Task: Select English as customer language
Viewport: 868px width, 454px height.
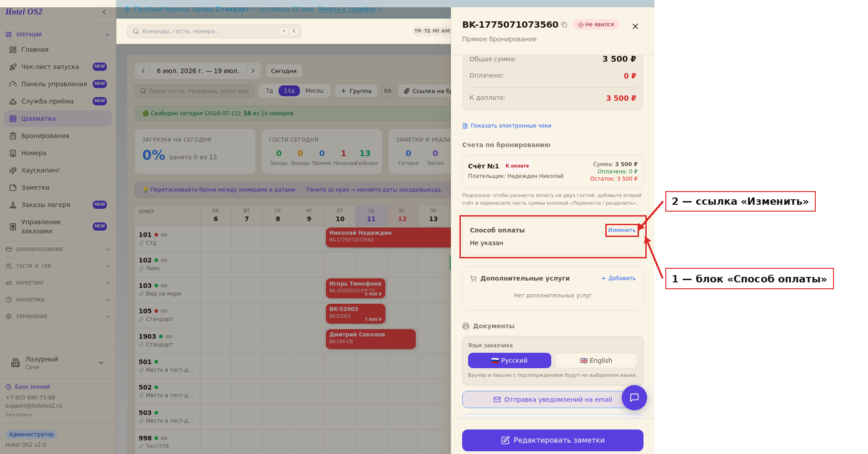Action: [x=596, y=360]
